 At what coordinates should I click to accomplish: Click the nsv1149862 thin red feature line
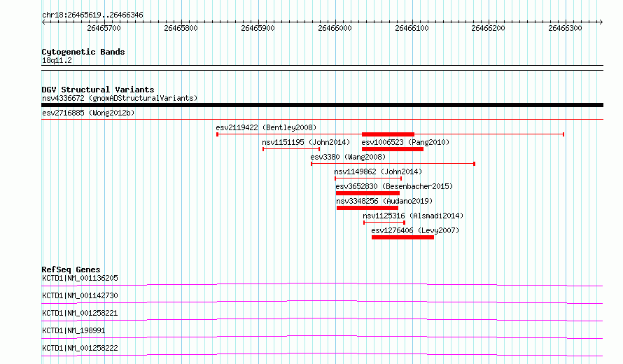(368, 178)
